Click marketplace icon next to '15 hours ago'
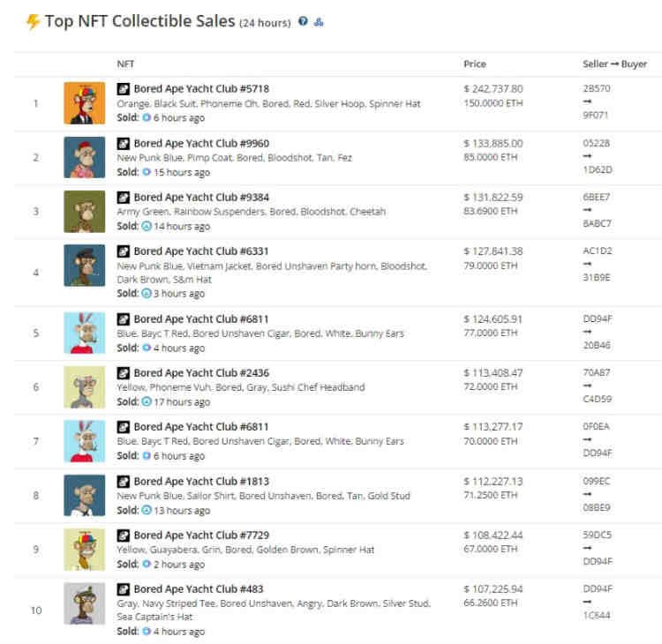Viewport: 662px width, 644px height. [147, 172]
